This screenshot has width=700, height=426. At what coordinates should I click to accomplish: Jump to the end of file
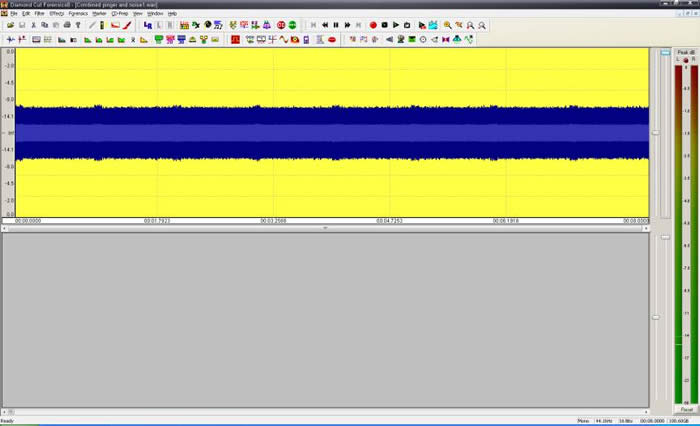point(358,25)
